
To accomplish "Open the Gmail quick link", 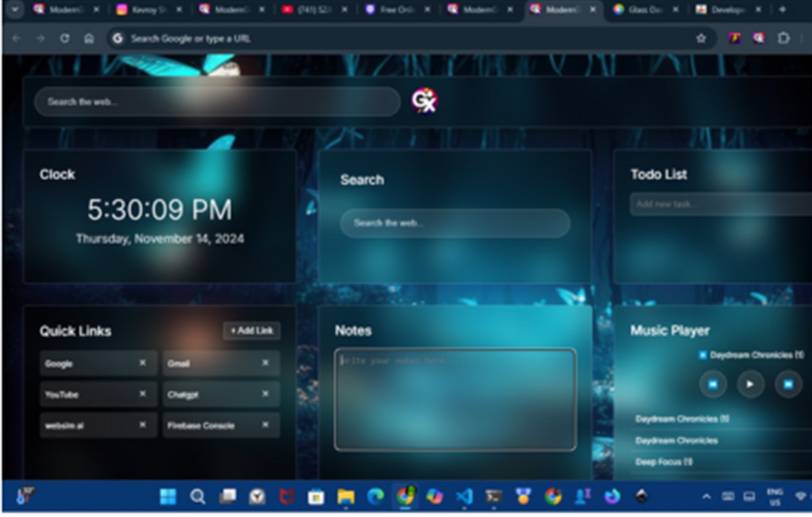I will click(221, 363).
